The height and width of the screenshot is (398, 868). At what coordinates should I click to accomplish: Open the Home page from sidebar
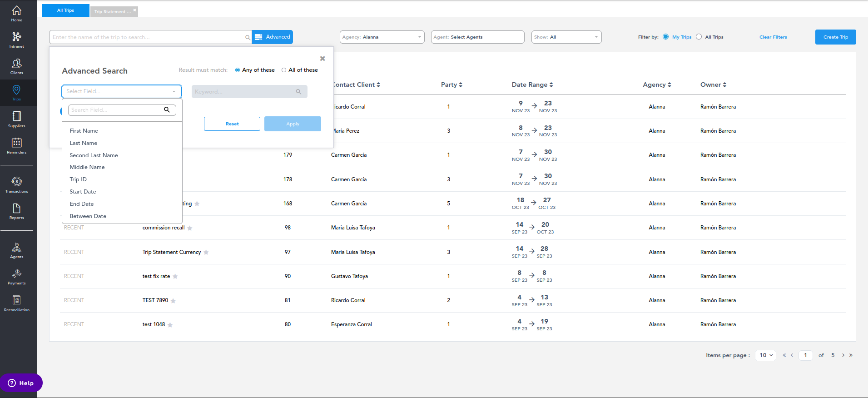click(17, 13)
